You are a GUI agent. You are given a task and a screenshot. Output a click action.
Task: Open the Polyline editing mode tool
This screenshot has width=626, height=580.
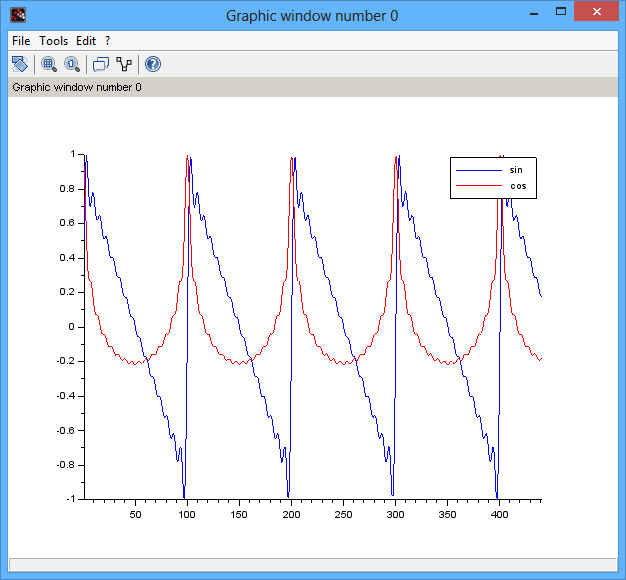pyautogui.click(x=124, y=64)
